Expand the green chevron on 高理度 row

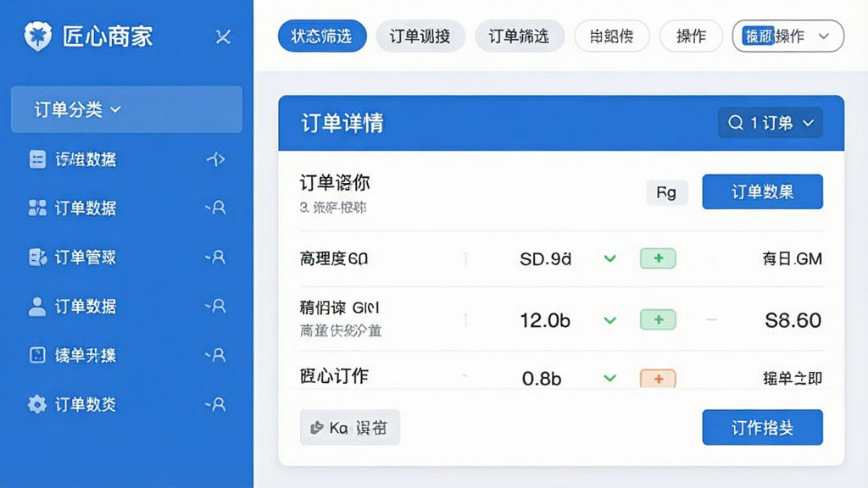(x=610, y=258)
